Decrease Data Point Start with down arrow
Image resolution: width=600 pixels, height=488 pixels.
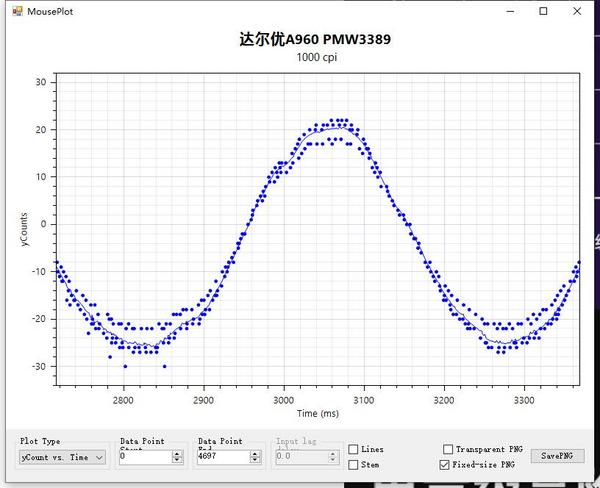[x=177, y=460]
